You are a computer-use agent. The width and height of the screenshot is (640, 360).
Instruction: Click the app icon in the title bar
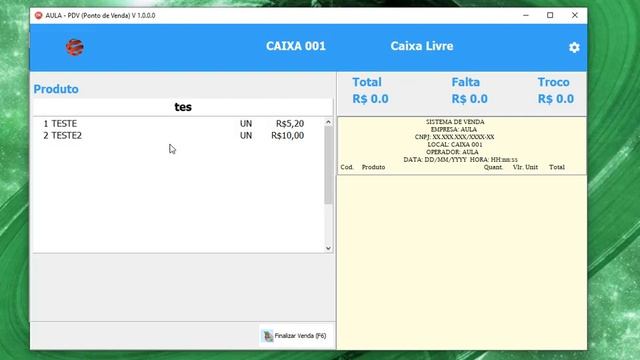[x=38, y=16]
